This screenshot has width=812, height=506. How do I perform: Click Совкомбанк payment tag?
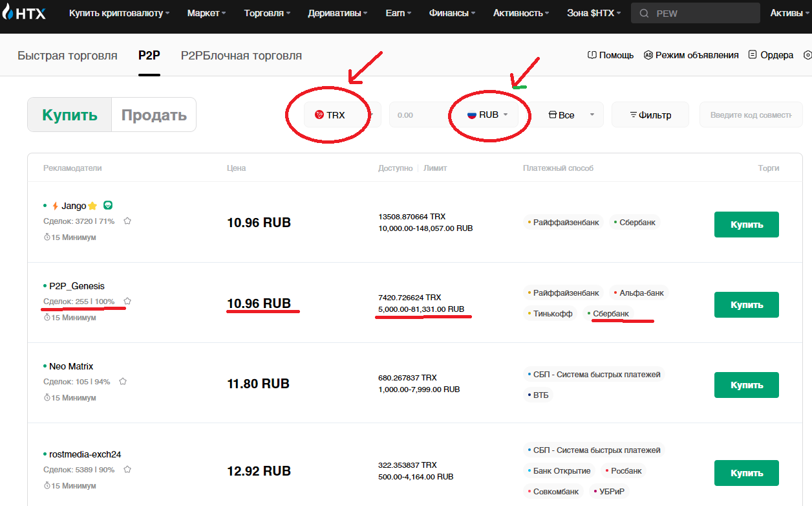pos(553,492)
